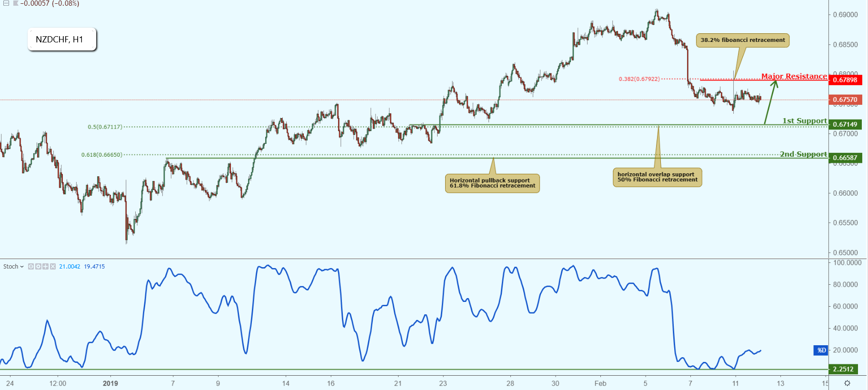Select the Horizontal pullback support callout
The width and height of the screenshot is (868, 390).
pyautogui.click(x=492, y=183)
